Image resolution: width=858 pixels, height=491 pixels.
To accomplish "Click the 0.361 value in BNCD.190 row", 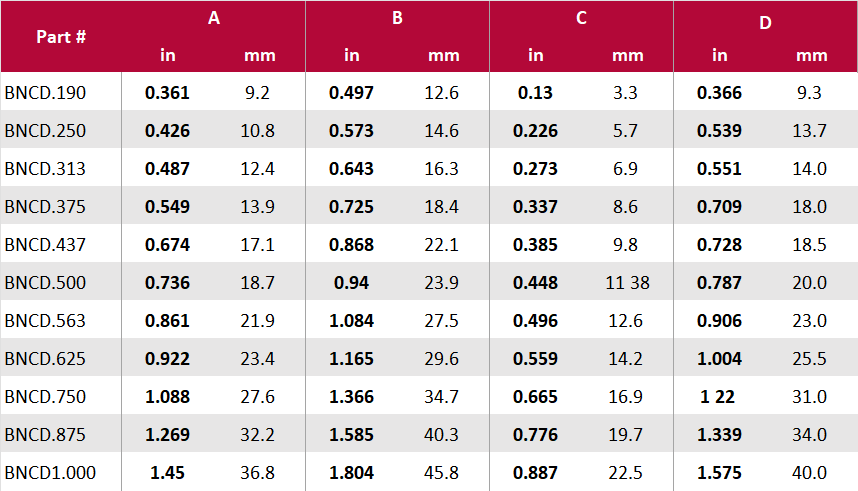I will point(167,93).
